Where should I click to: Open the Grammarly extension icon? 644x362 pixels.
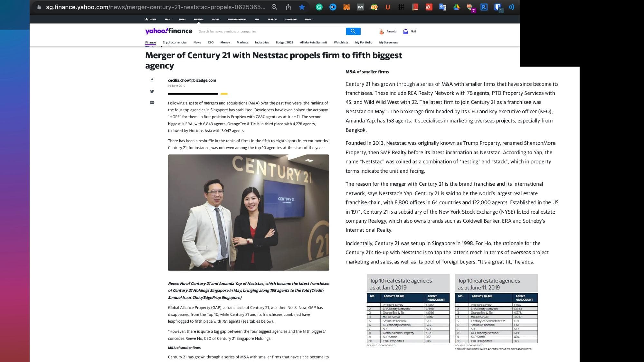(x=319, y=7)
